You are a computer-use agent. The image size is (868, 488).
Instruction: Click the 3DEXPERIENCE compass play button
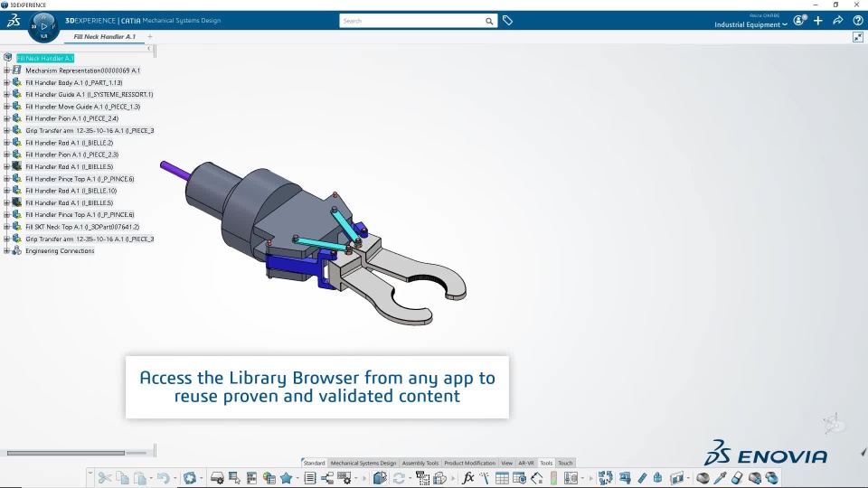pos(43,26)
